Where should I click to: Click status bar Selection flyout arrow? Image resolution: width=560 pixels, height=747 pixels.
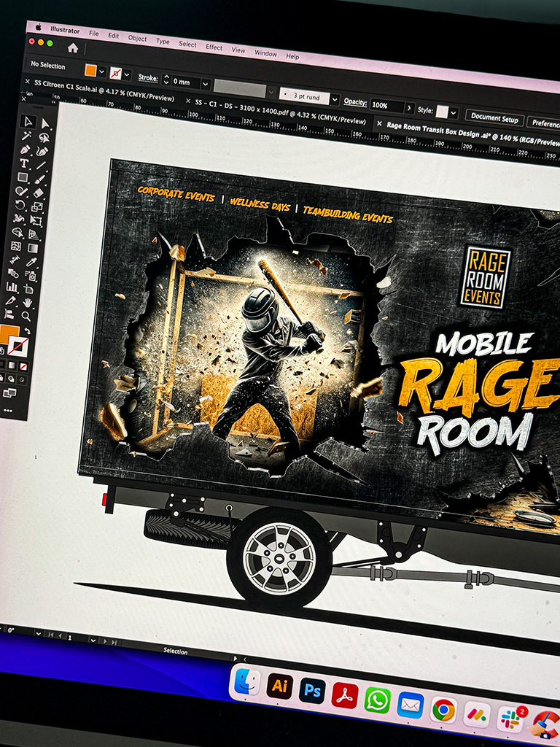pyautogui.click(x=236, y=659)
